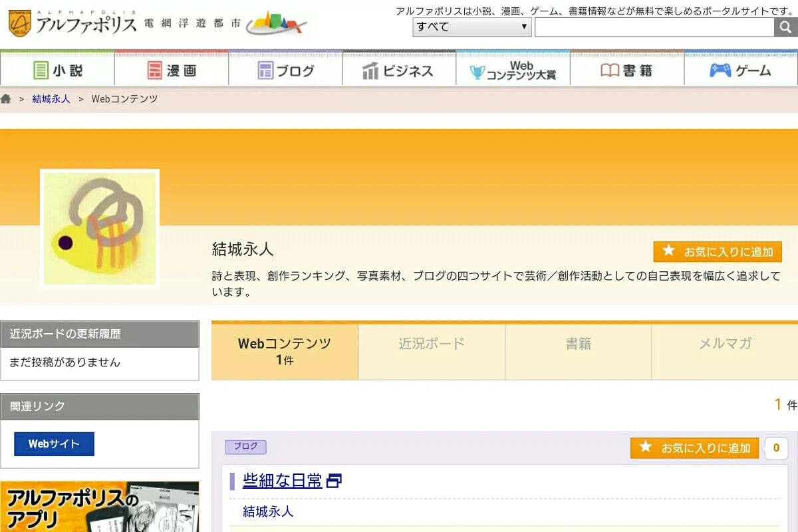This screenshot has height=532, width=798.
Task: Click the ブログ category tag
Action: (245, 446)
